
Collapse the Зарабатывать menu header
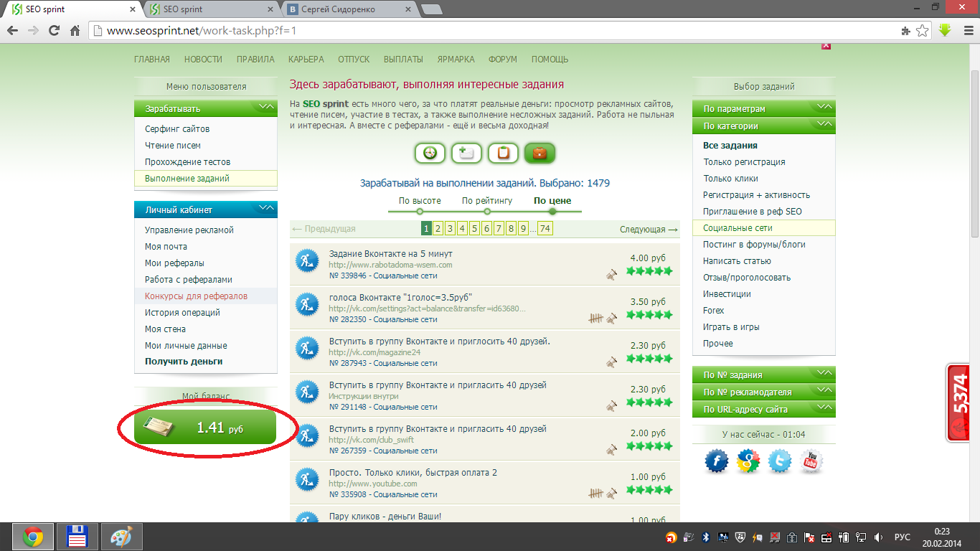205,108
